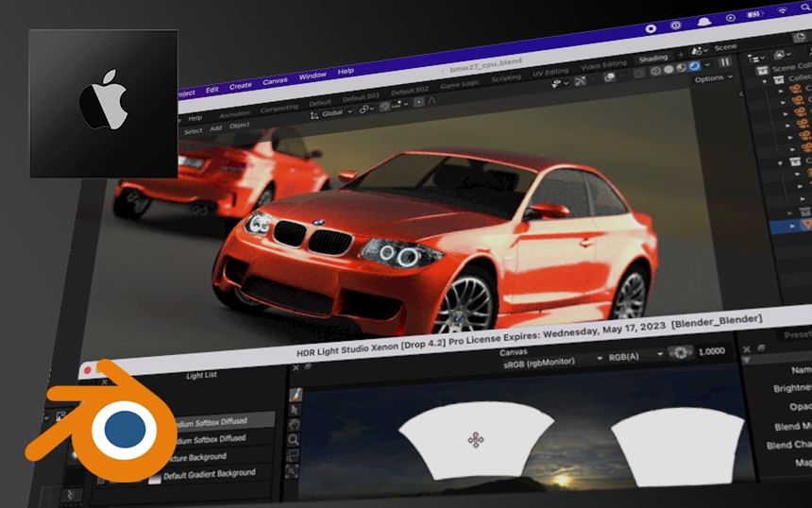Open the Default.001 workspace tab
Viewport: 812px width, 508px height.
361,97
